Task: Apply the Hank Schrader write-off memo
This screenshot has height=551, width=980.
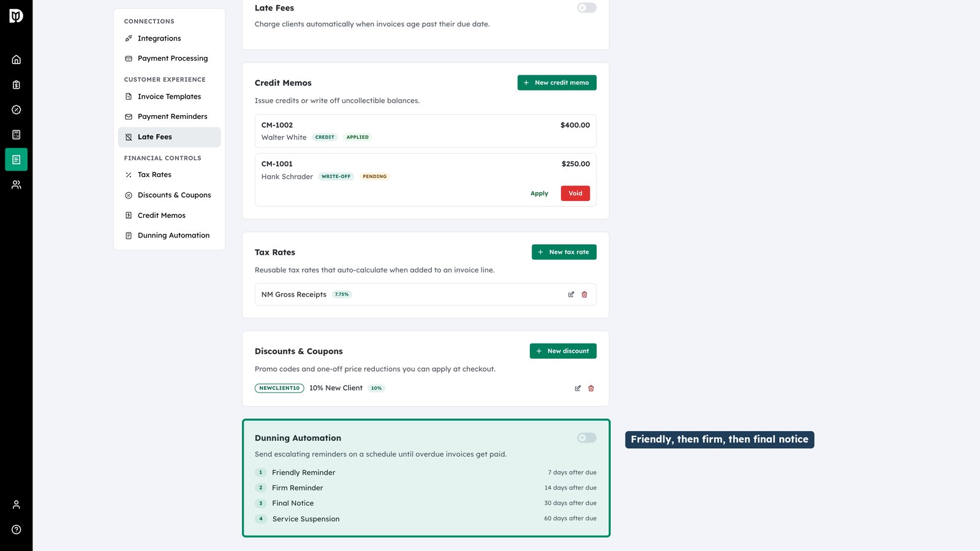Action: click(539, 193)
